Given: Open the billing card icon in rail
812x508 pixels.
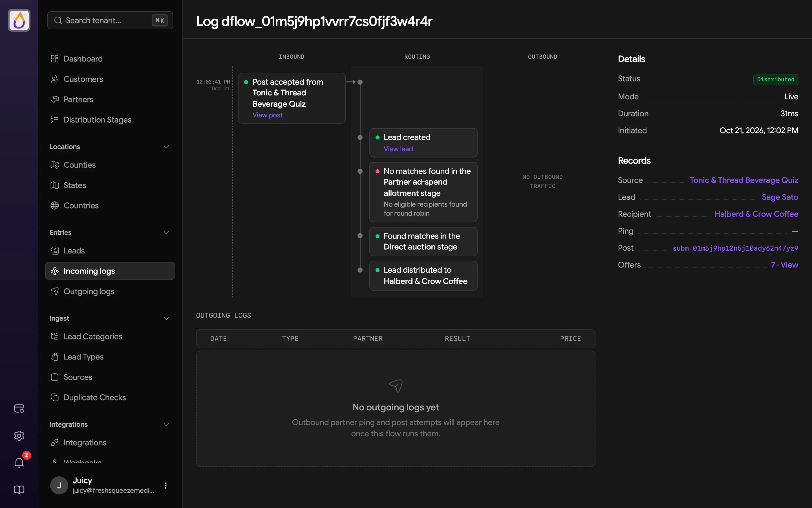Looking at the screenshot, I should [19, 409].
